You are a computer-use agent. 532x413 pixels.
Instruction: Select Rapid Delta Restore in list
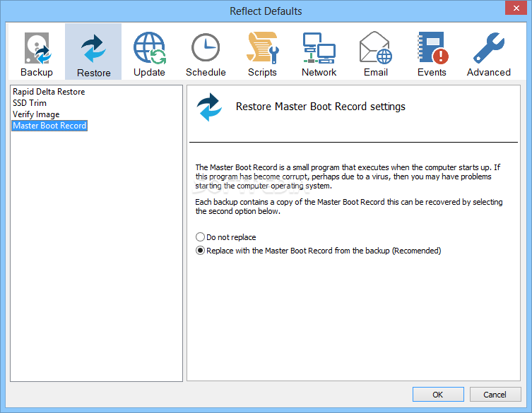49,92
